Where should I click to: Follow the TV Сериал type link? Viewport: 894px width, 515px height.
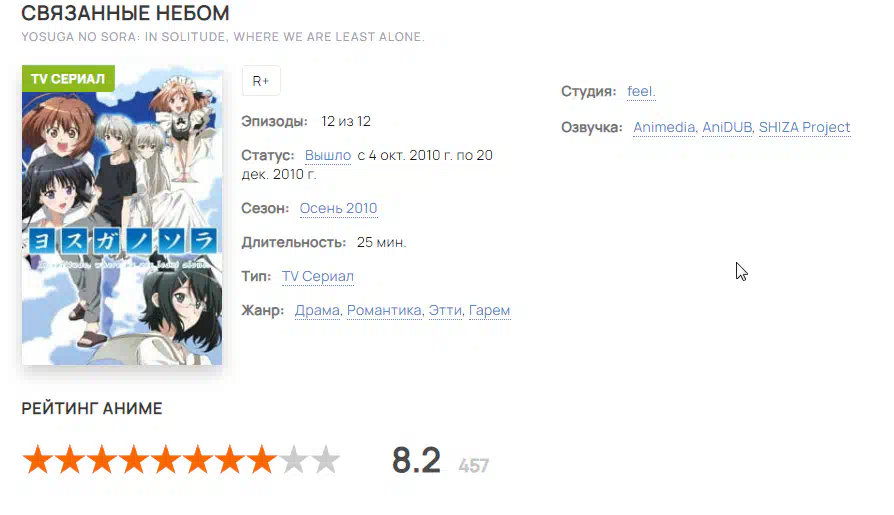pos(318,276)
